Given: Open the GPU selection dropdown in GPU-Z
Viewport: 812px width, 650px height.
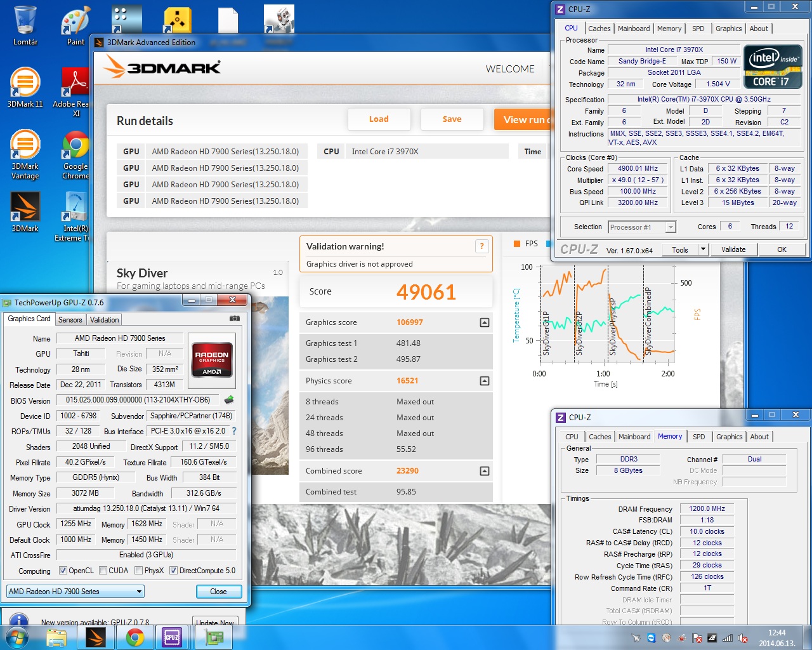Looking at the screenshot, I should tap(75, 592).
